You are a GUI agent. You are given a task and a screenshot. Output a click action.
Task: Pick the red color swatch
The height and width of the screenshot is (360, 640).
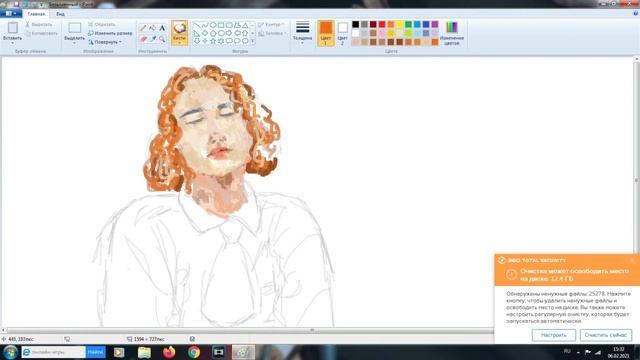(382, 24)
